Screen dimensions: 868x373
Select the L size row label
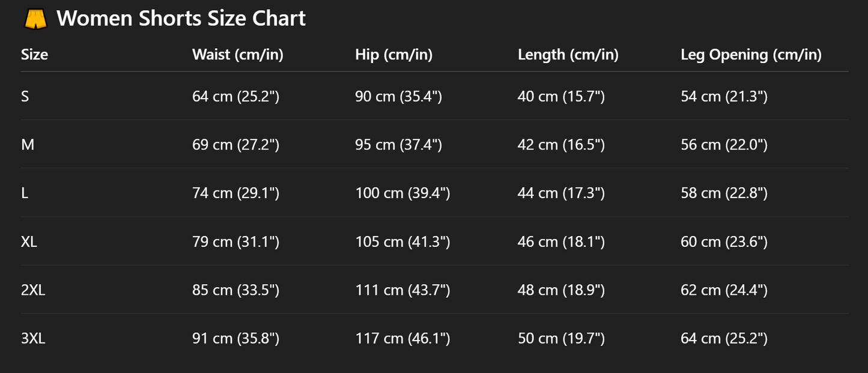tap(25, 193)
